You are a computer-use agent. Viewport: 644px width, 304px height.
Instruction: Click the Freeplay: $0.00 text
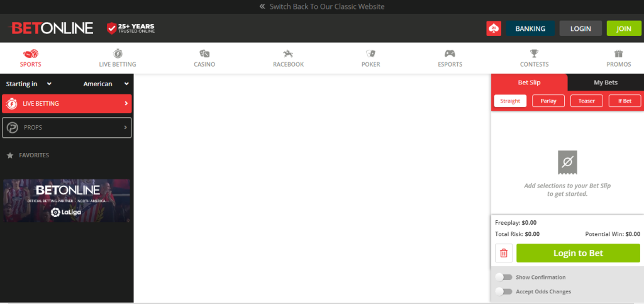(516, 223)
